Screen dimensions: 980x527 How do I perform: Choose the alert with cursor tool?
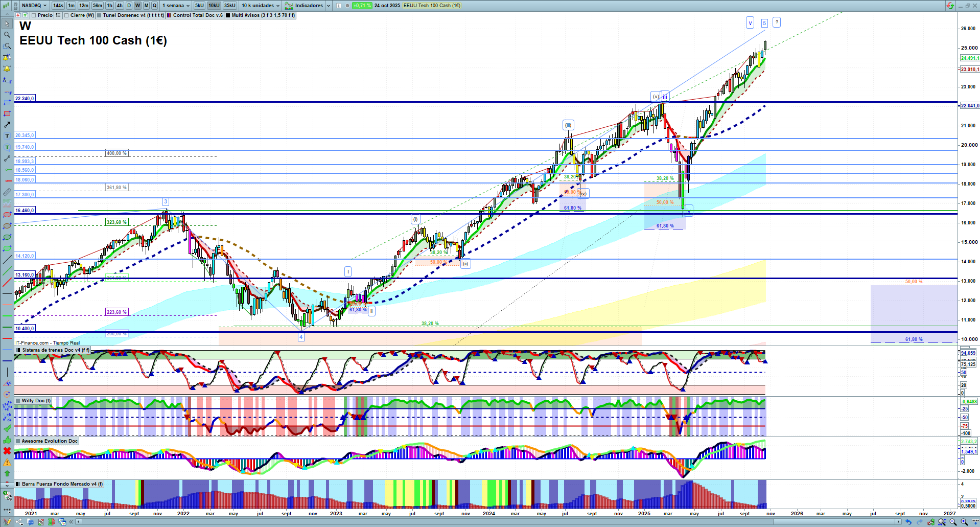[x=7, y=57]
